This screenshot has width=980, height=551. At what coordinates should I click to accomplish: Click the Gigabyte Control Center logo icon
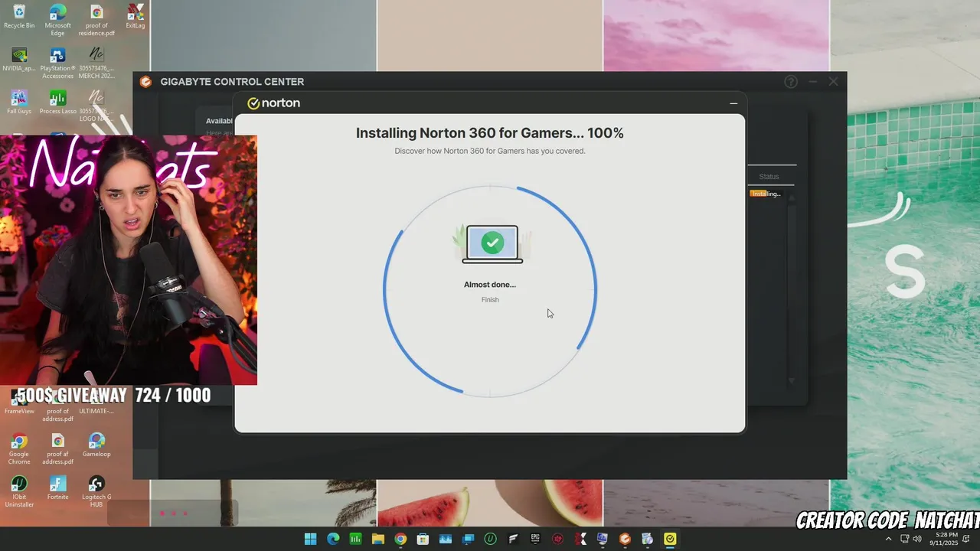(x=145, y=82)
